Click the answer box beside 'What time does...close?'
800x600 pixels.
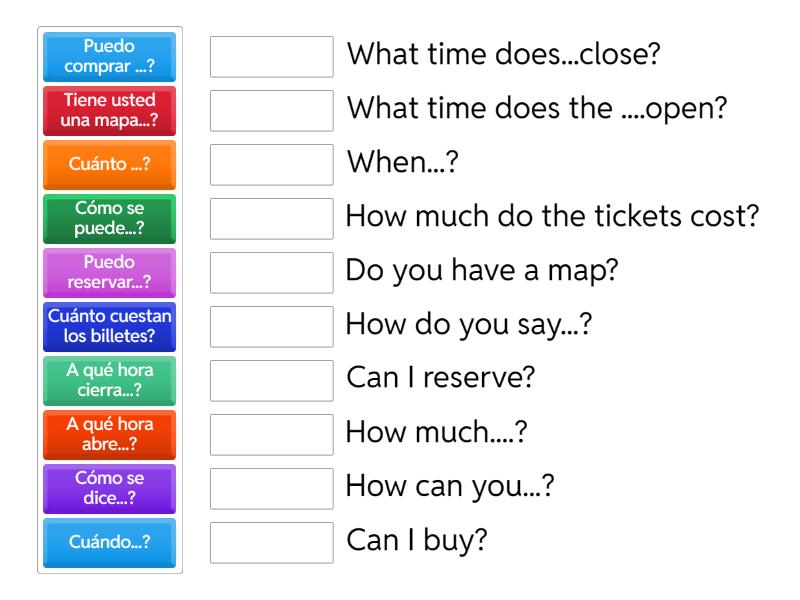[x=271, y=57]
